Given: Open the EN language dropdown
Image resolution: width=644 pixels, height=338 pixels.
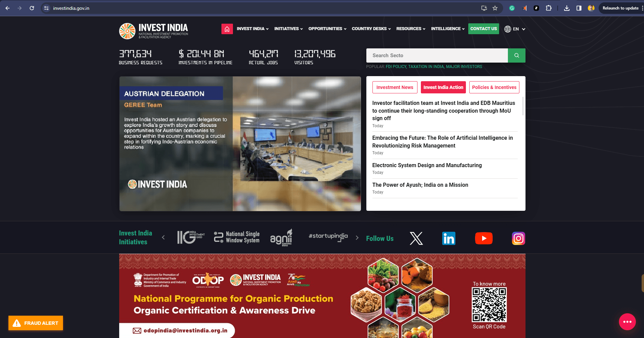Looking at the screenshot, I should tap(519, 29).
